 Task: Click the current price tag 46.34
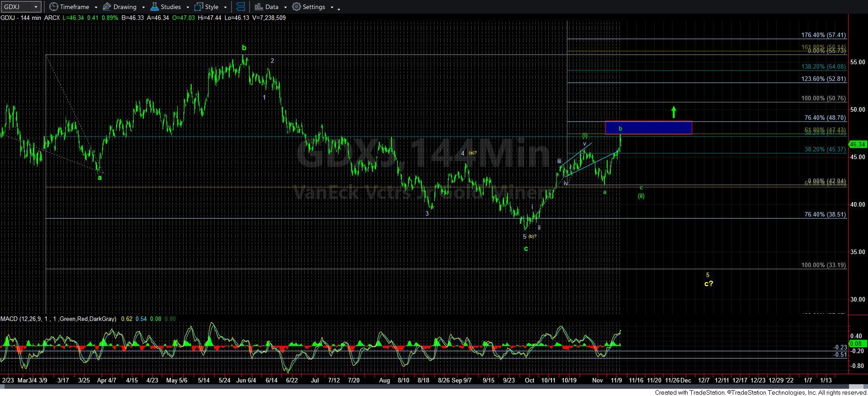(858, 145)
